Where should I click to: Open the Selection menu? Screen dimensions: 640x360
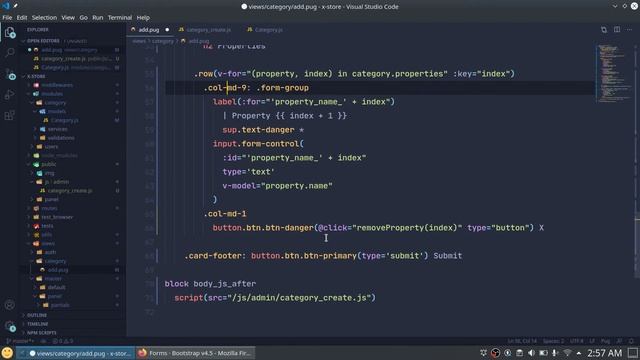pos(44,18)
